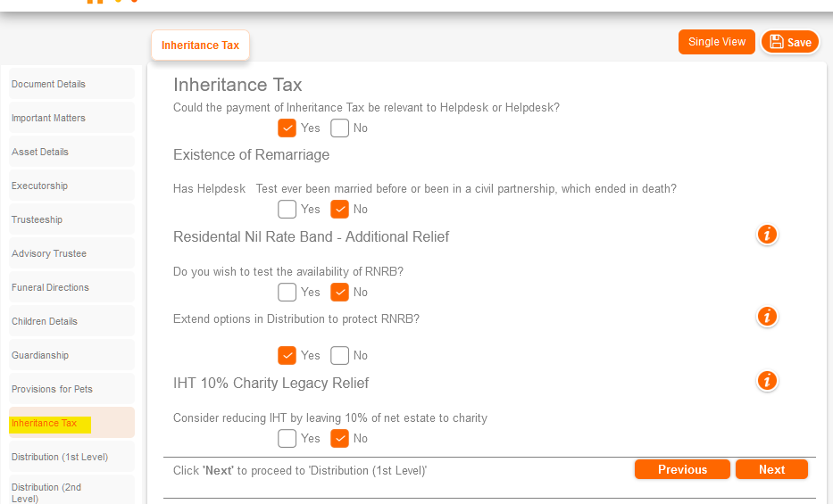Tick No for Inheritance Tax payment relevance
833x504 pixels.
(339, 128)
